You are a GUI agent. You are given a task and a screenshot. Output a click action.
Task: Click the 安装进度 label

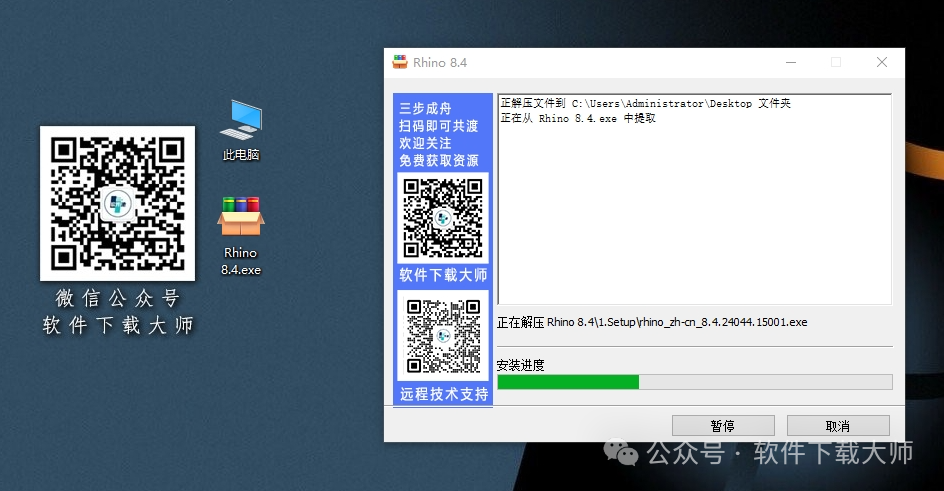[521, 365]
